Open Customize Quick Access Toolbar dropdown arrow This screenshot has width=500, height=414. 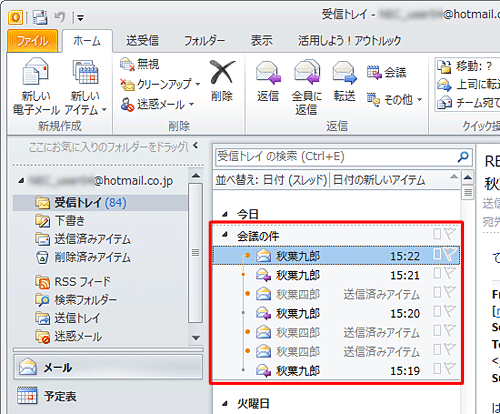pos(80,18)
